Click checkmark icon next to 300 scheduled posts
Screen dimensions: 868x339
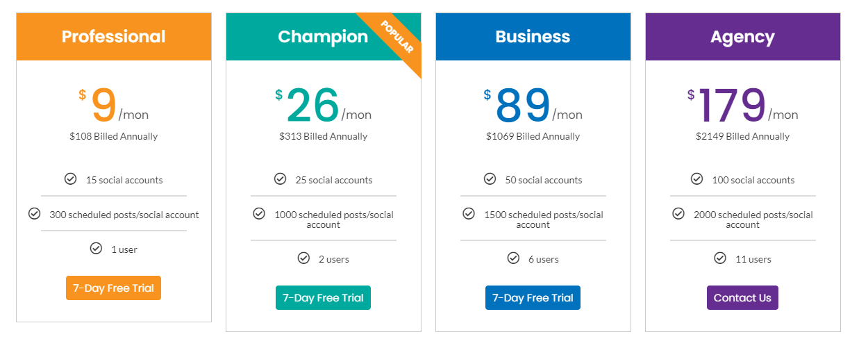34,213
